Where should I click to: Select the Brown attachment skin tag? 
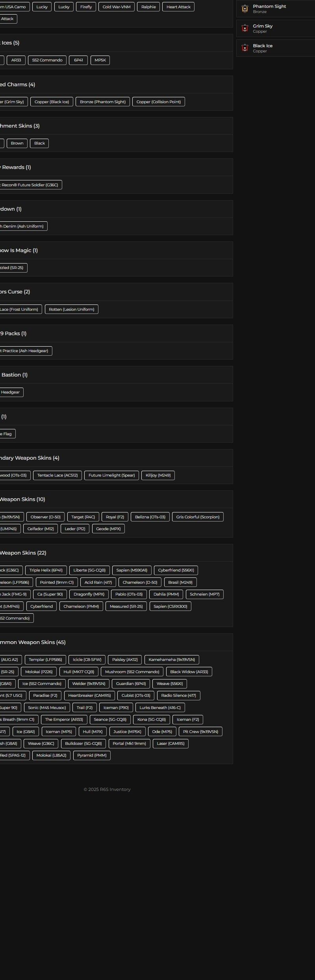tap(17, 143)
